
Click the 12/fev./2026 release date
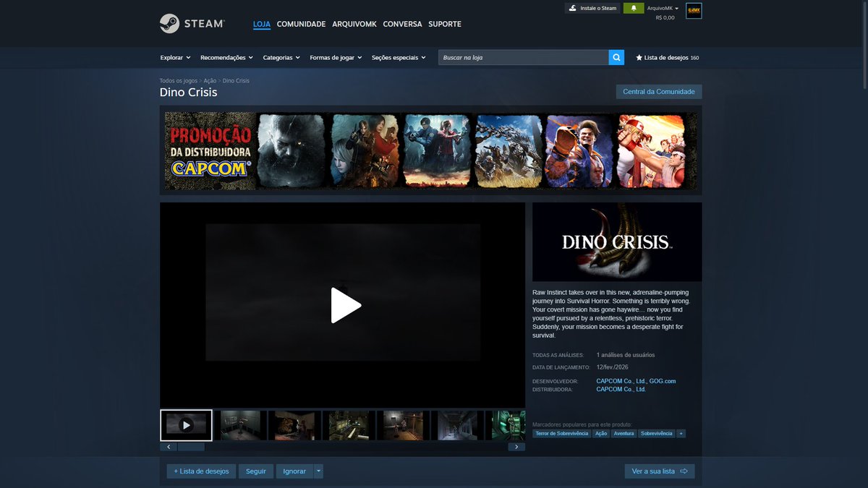[x=613, y=367]
